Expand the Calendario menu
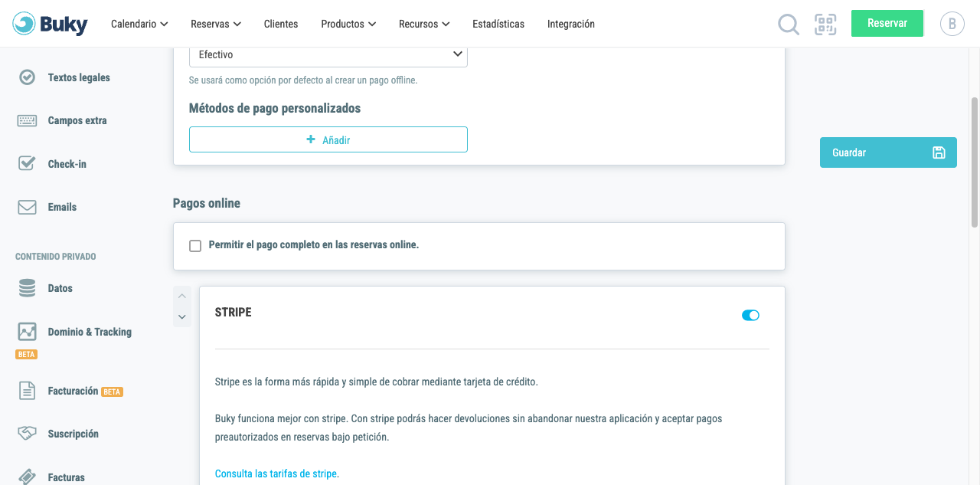This screenshot has width=980, height=485. point(139,24)
